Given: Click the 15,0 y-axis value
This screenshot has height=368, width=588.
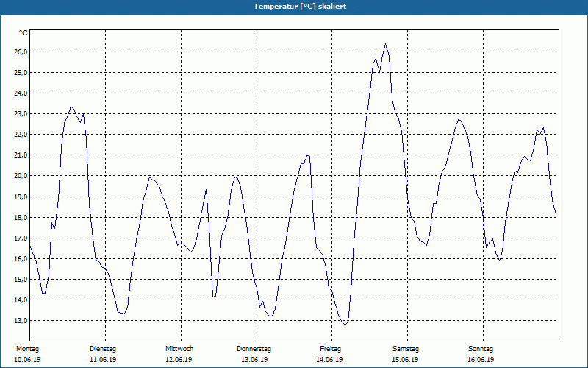Looking at the screenshot, I should tap(21, 280).
